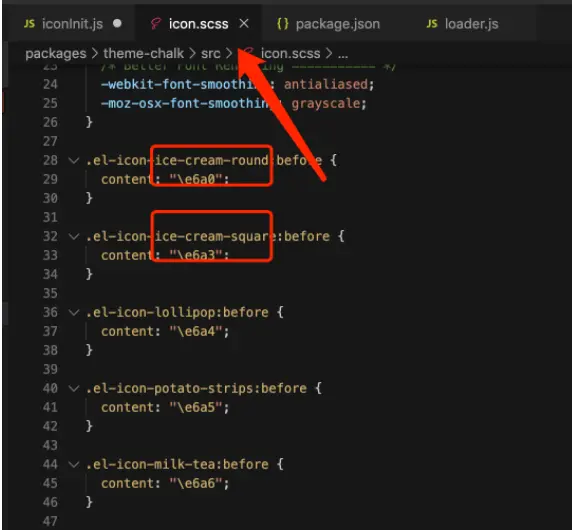
Task: Click the JS file icon on iconInit.js tab
Action: [x=29, y=24]
